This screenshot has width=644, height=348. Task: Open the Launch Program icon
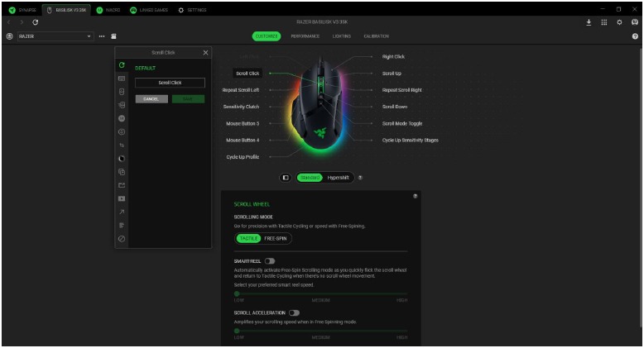(x=122, y=185)
